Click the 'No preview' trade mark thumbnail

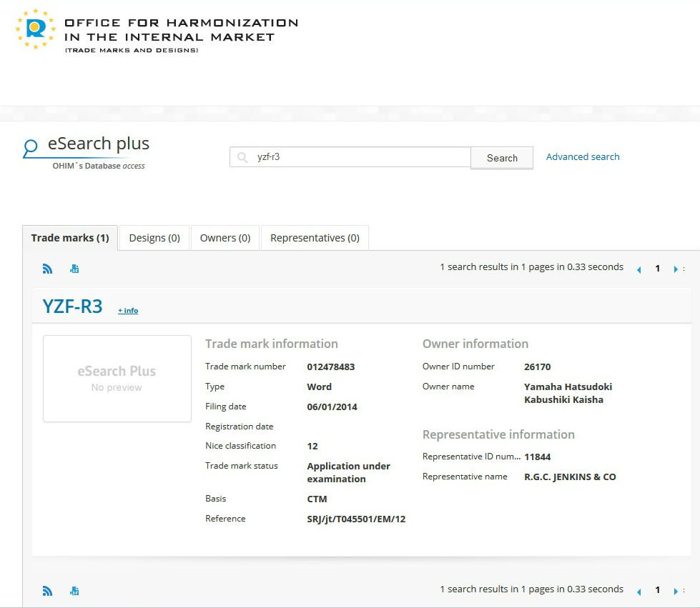117,379
